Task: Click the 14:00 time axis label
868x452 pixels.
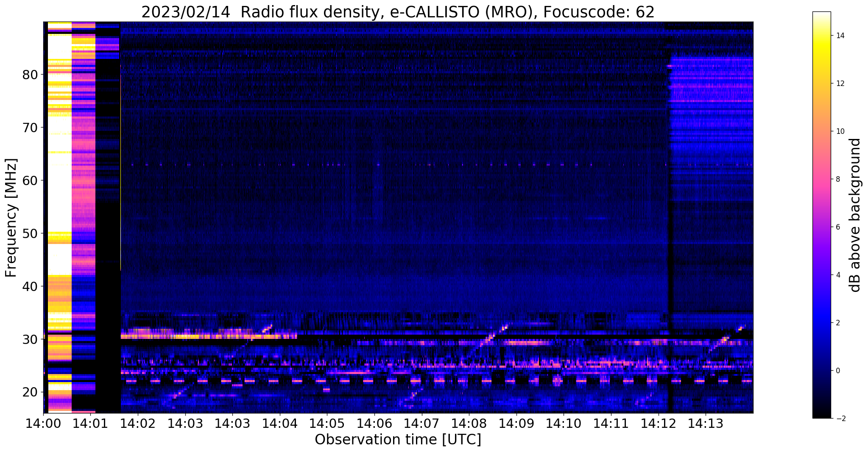Action: tap(43, 423)
